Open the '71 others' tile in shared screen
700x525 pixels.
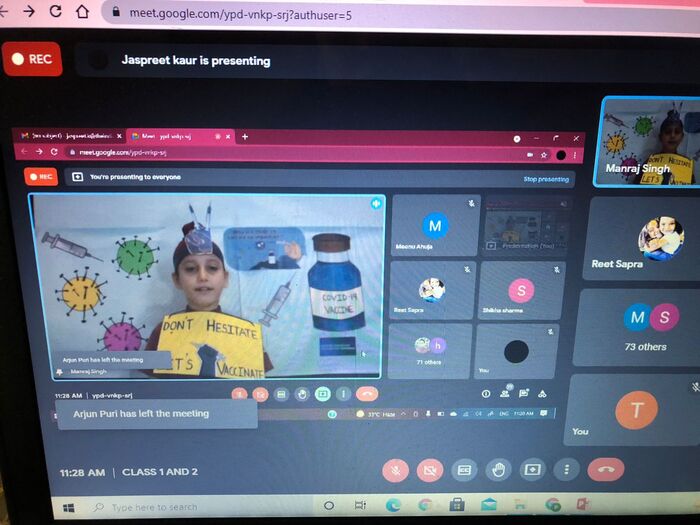[x=430, y=350]
